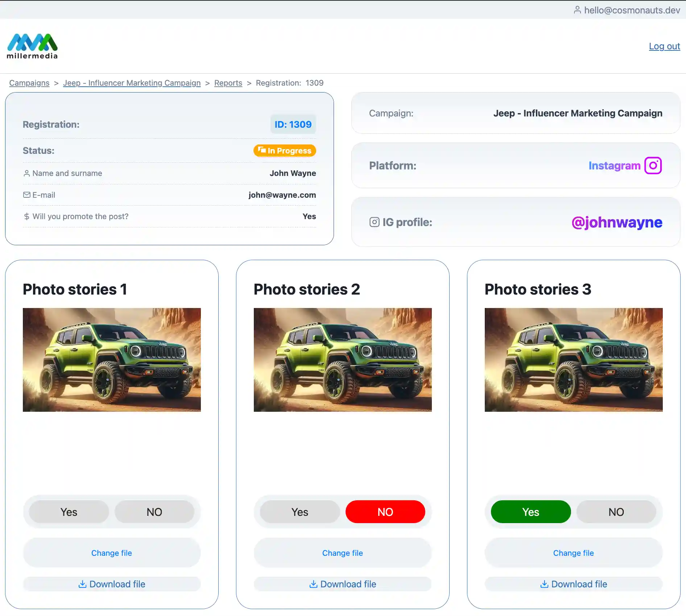686x616 pixels.
Task: Click the In Progress status badge
Action: 285,151
